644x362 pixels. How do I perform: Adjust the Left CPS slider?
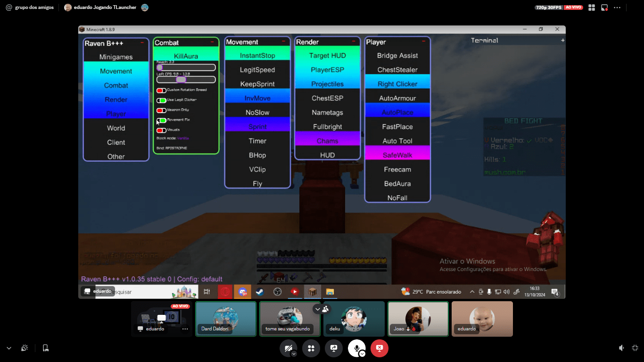point(186,80)
